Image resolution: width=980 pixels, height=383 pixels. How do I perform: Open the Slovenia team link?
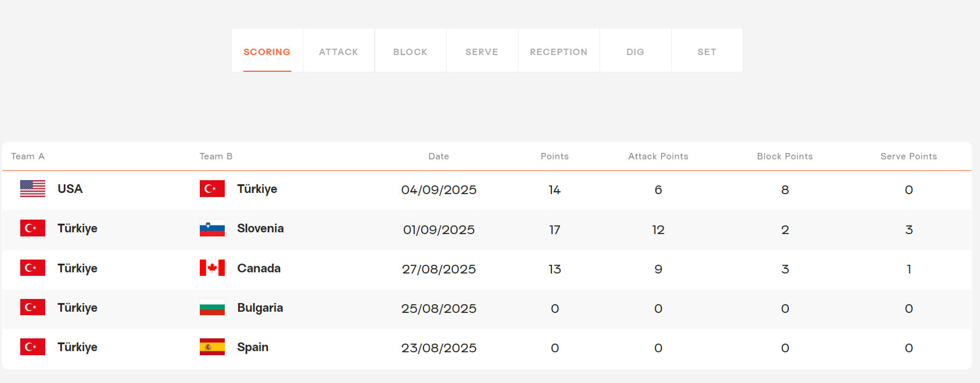coord(260,229)
